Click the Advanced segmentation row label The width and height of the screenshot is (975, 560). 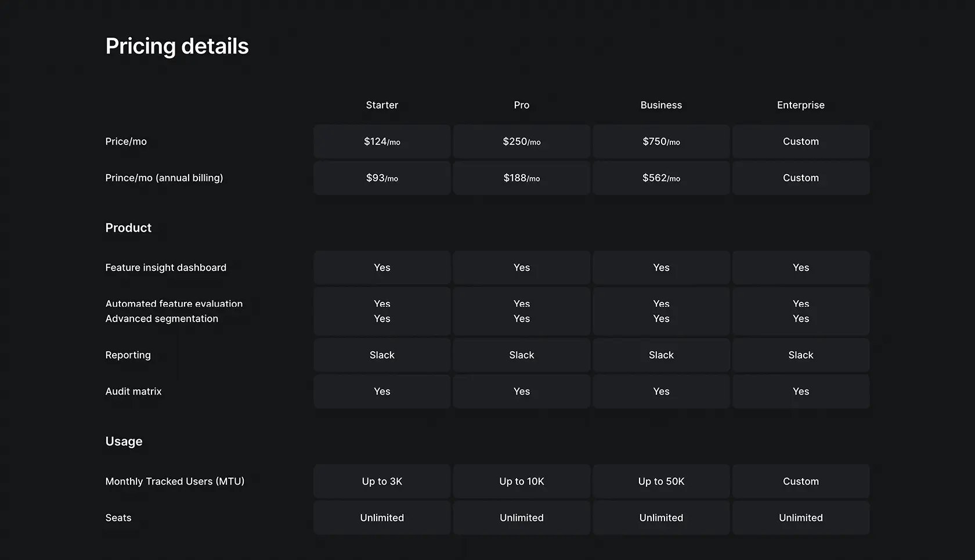click(x=162, y=319)
